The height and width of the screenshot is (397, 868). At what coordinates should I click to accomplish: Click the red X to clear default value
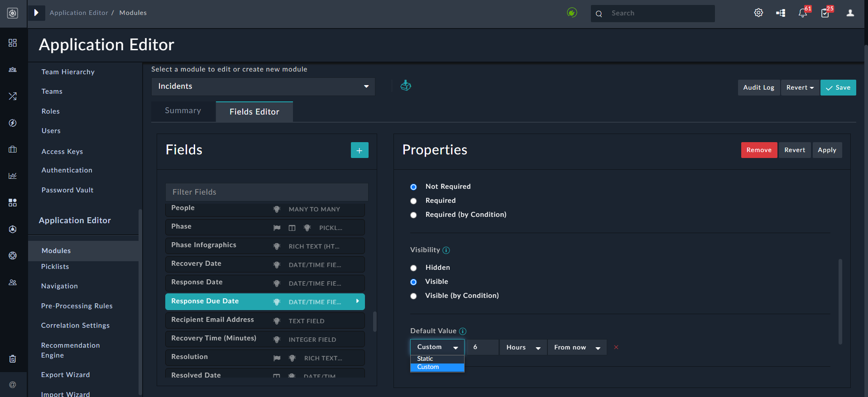[616, 347]
